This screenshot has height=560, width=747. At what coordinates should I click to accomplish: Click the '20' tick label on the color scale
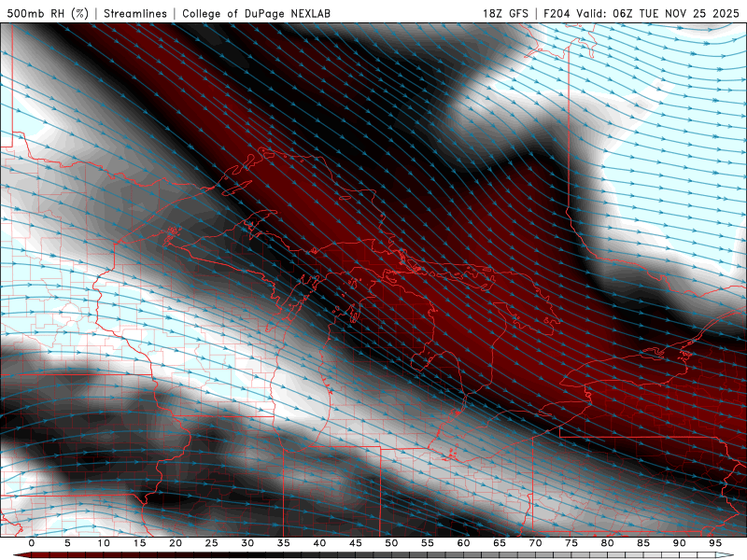tap(176, 543)
